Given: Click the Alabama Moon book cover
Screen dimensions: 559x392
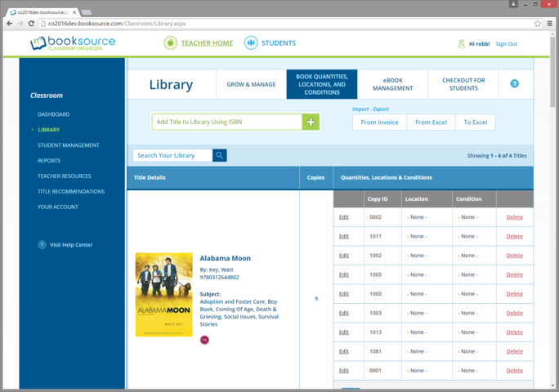Looking at the screenshot, I should pyautogui.click(x=163, y=294).
